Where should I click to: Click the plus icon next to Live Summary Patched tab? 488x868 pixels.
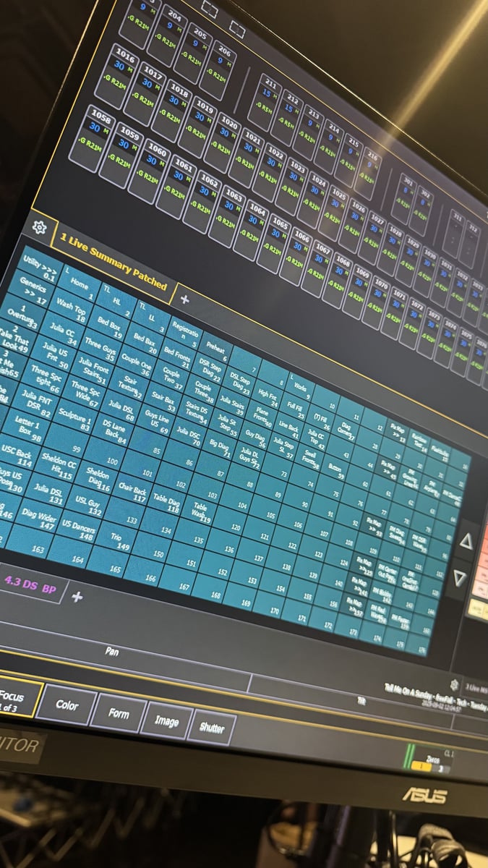click(x=184, y=299)
